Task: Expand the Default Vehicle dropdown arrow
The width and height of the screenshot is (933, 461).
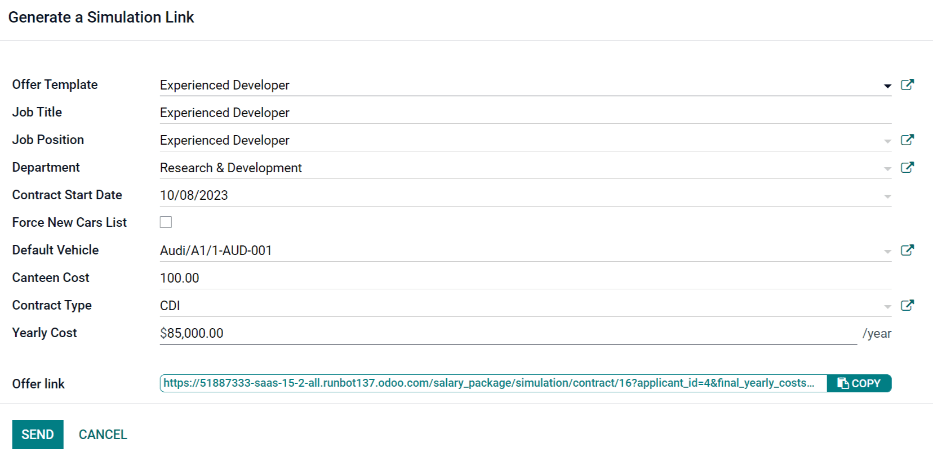Action: tap(887, 251)
